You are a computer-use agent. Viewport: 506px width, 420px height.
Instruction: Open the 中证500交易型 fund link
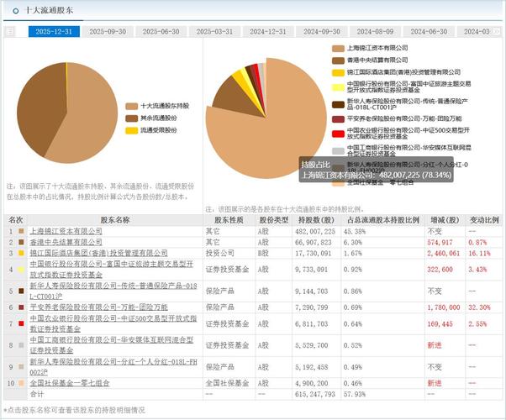pos(113,323)
